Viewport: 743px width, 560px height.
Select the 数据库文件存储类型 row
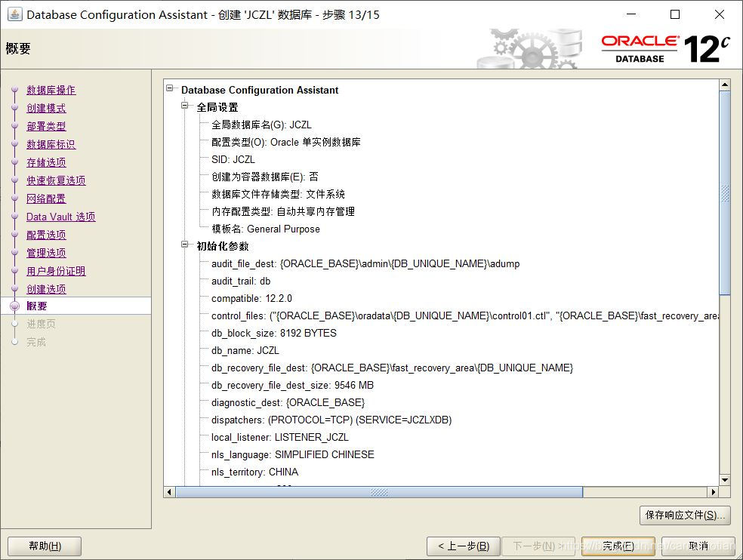tap(278, 194)
